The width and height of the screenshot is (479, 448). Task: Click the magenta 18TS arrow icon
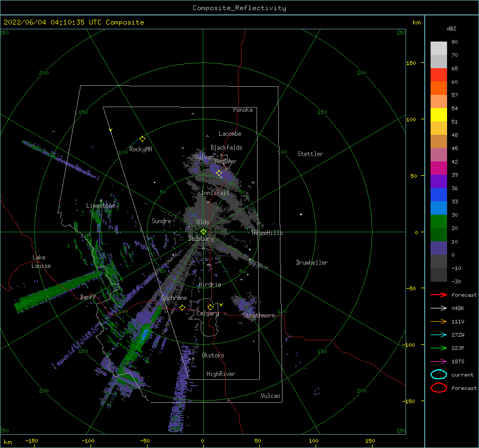point(439,362)
